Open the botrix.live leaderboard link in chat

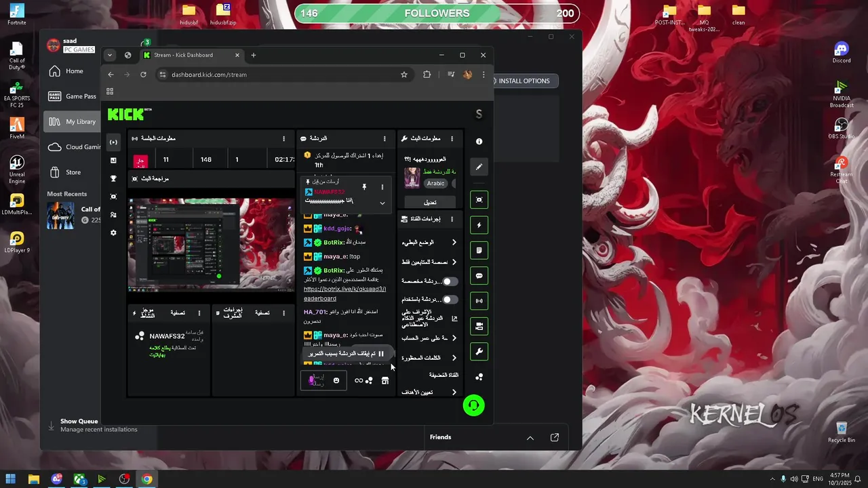[344, 293]
